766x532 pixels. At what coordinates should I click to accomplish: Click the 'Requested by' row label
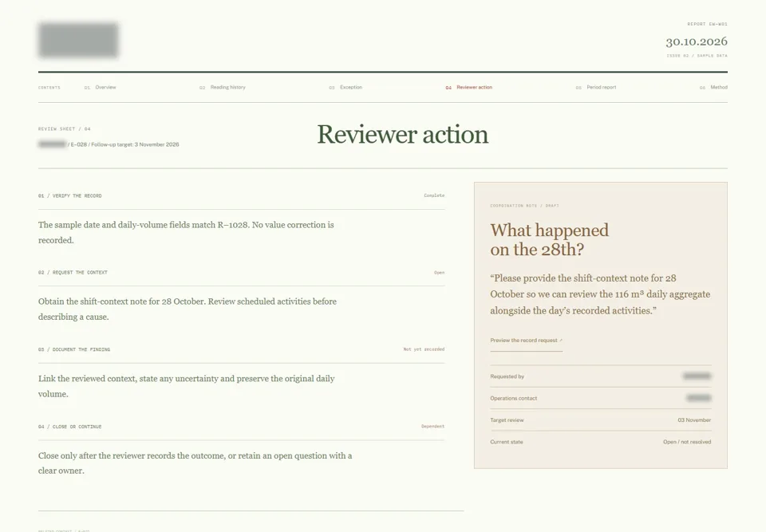pos(507,376)
